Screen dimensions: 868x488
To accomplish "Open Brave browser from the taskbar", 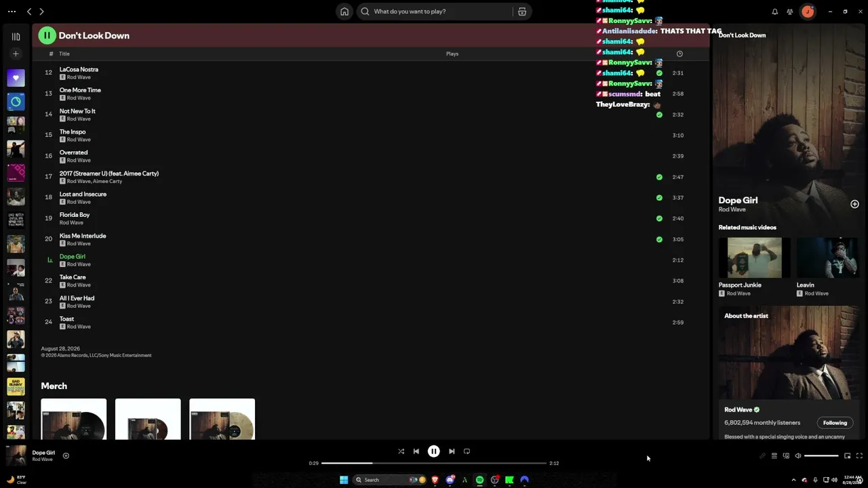I will pyautogui.click(x=435, y=480).
